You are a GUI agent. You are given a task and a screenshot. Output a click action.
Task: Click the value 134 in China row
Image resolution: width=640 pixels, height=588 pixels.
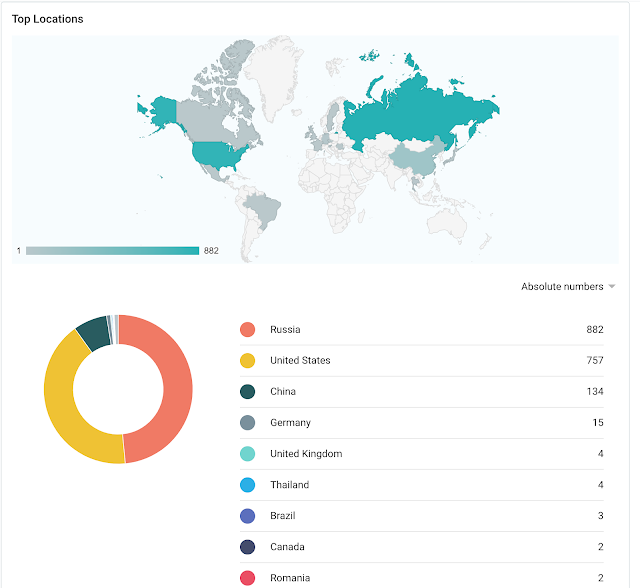595,391
